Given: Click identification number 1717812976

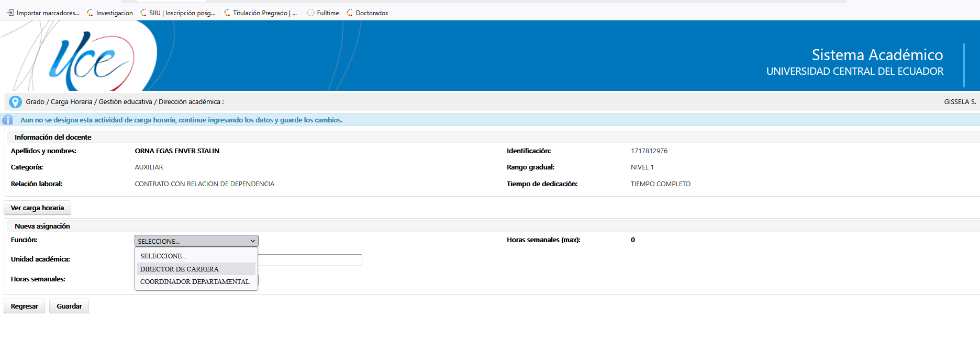Looking at the screenshot, I should 649,151.
